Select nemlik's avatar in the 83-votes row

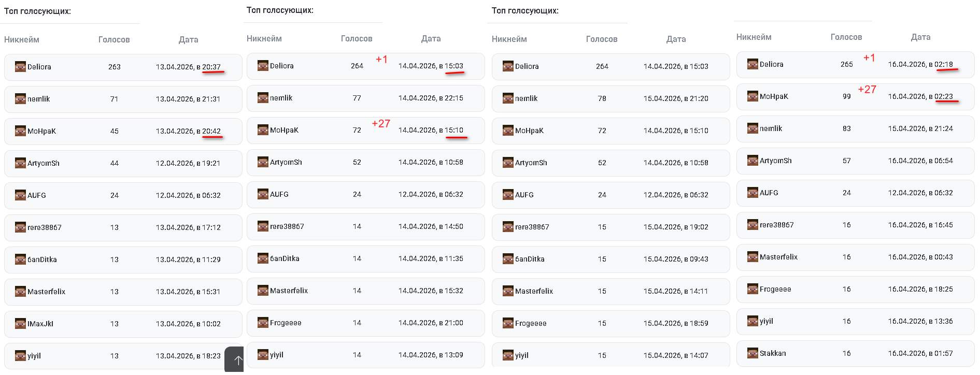click(x=752, y=128)
